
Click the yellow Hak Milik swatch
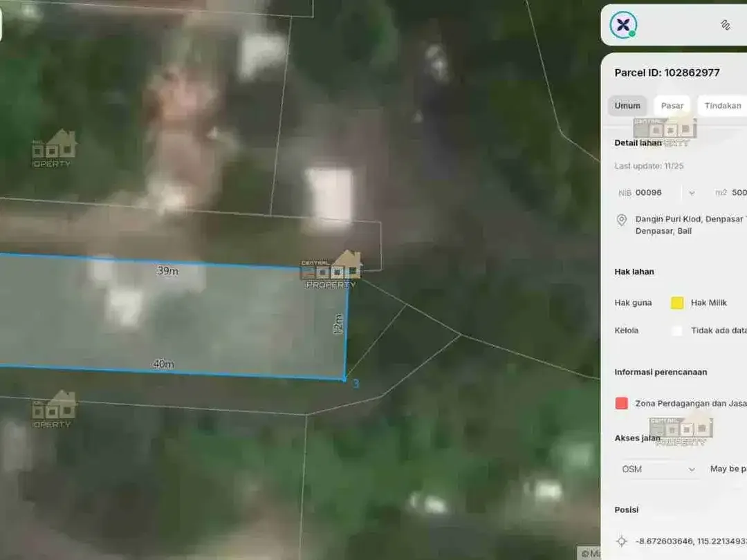point(677,303)
